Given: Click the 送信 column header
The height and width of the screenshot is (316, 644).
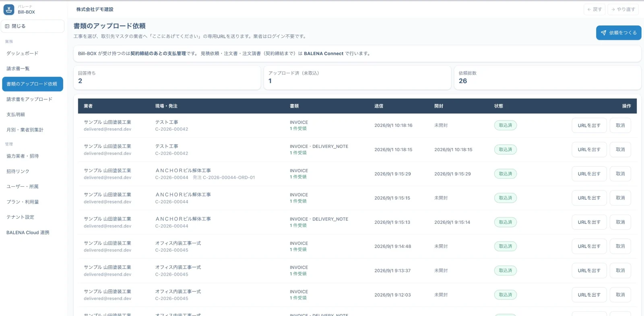Looking at the screenshot, I should point(379,106).
